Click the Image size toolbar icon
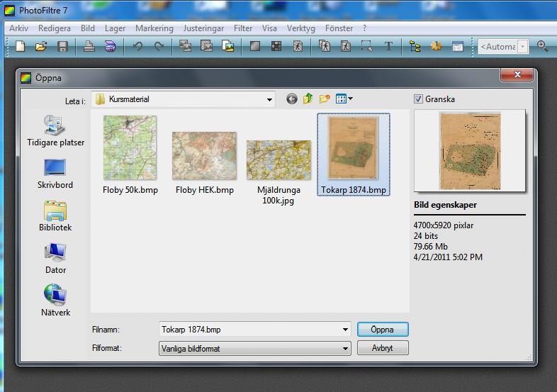 tap(185, 46)
